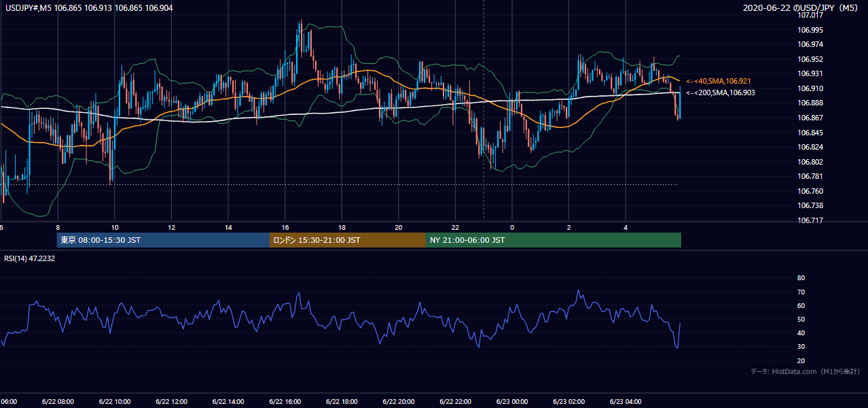Click the 6/23 04:00 date label

tap(626, 402)
